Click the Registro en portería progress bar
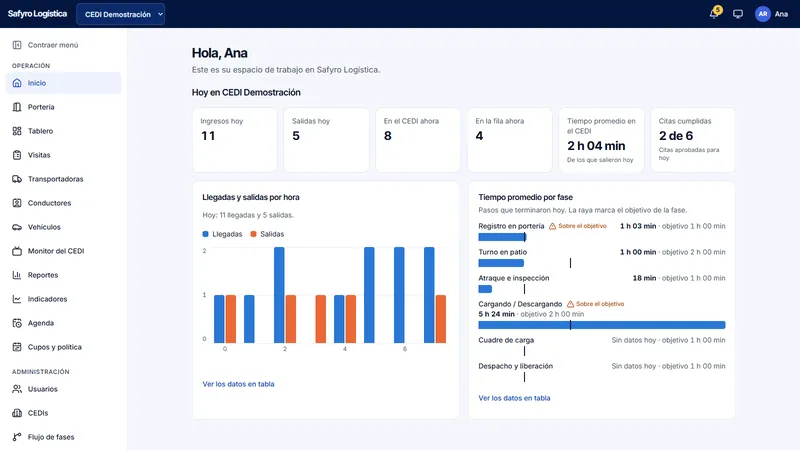The width and height of the screenshot is (800, 450). tap(502, 237)
